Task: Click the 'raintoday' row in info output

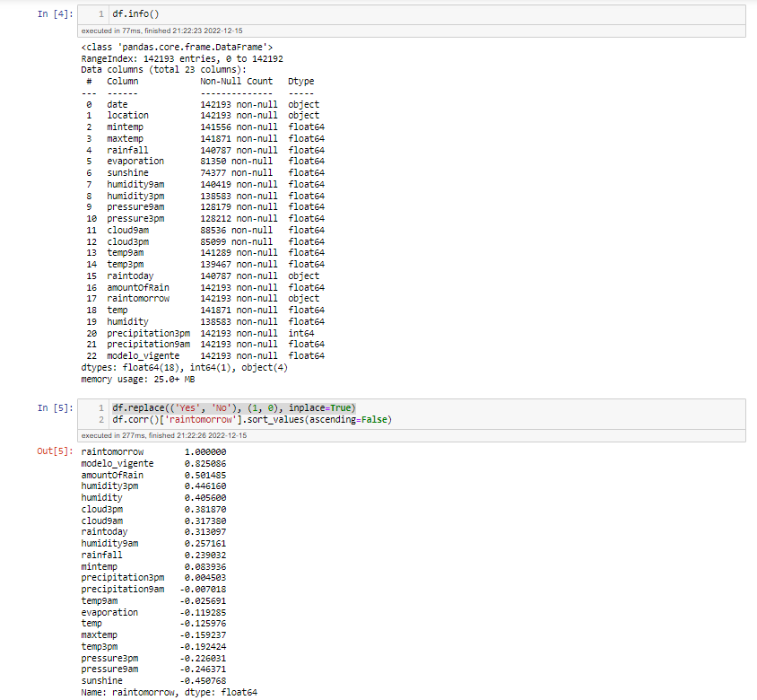Action: click(x=203, y=276)
